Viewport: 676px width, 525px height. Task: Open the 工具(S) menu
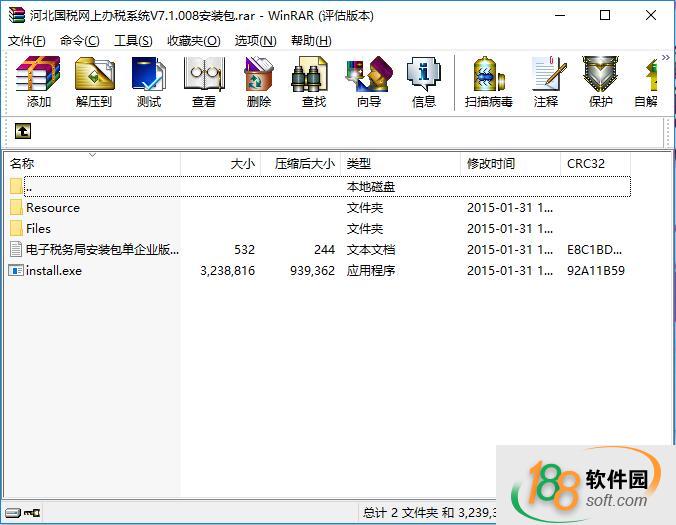133,41
